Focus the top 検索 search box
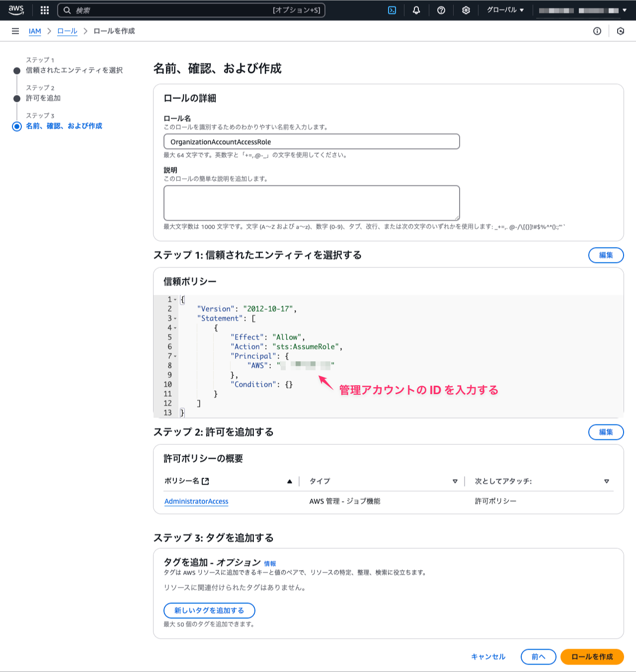This screenshot has width=636, height=672. pos(191,10)
